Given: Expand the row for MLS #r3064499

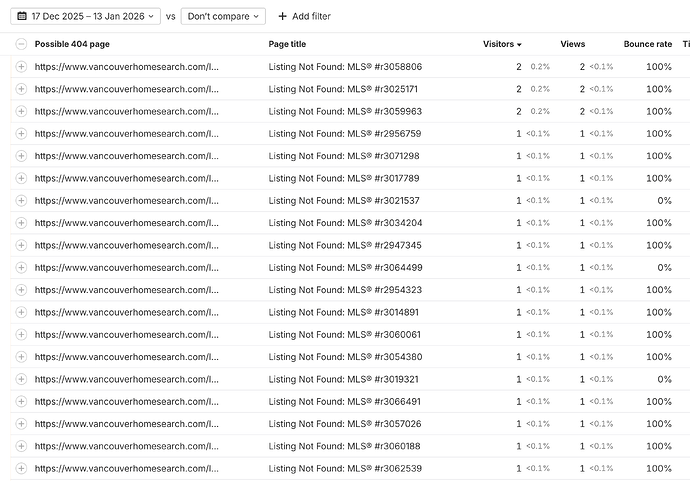Looking at the screenshot, I should (21, 268).
